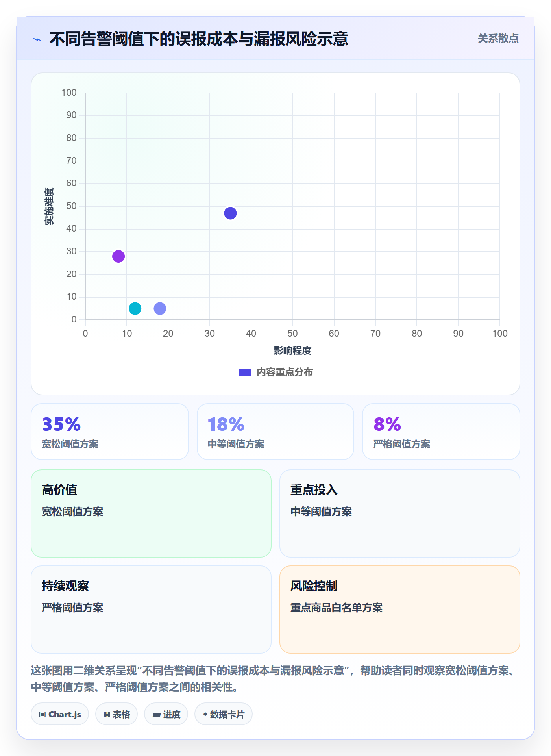This screenshot has width=551, height=756.
Task: Click the 关系散点 label in the header
Action: [x=498, y=38]
